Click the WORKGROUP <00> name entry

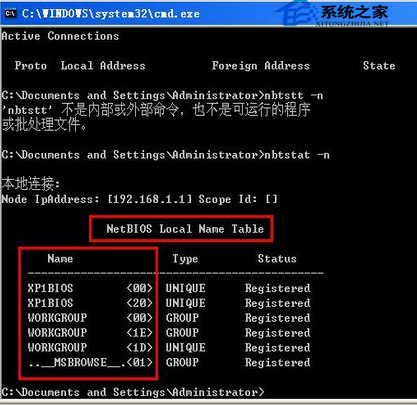(90, 318)
